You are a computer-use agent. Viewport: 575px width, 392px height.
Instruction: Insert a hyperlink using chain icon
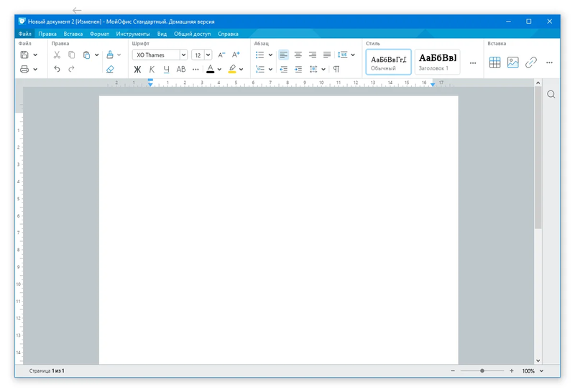coord(530,62)
